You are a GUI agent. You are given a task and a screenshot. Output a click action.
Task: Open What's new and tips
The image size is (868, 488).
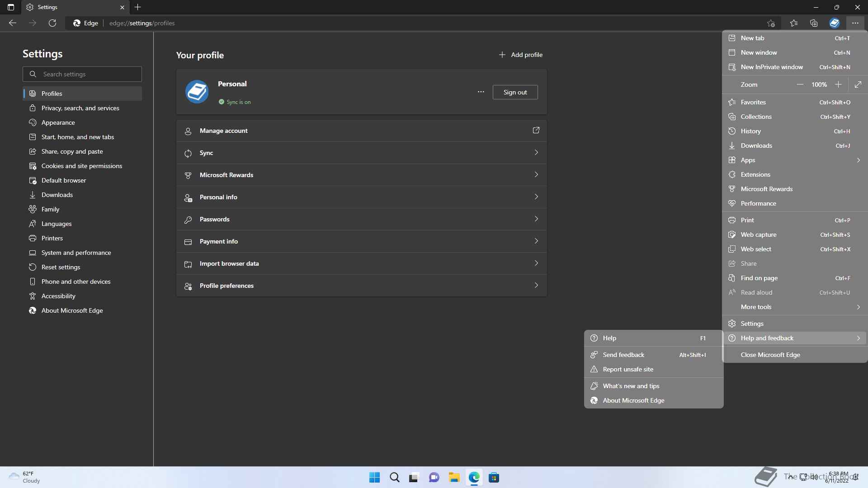654,386
